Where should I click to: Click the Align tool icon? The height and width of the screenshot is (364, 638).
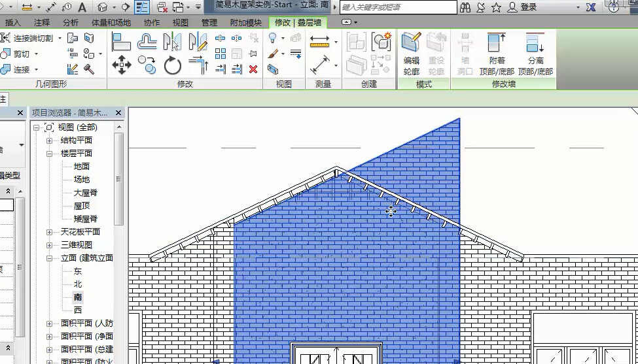[122, 42]
